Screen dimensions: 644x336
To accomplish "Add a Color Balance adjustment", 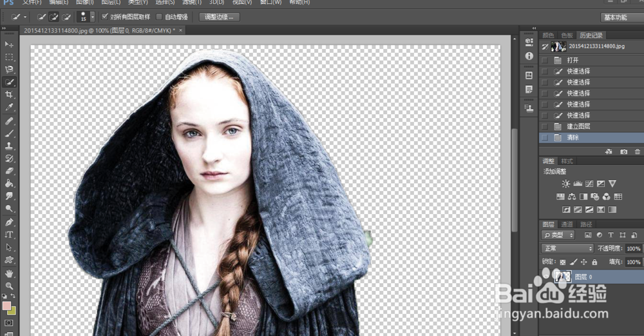I will [572, 197].
